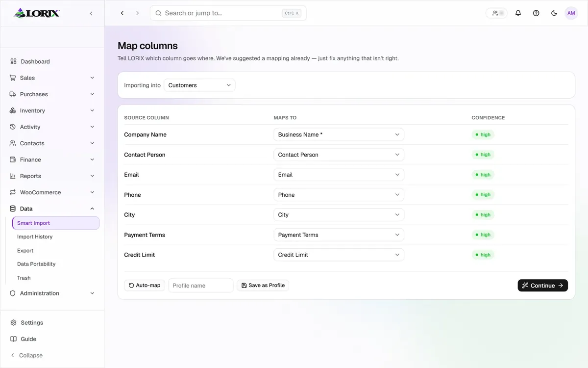Image resolution: width=588 pixels, height=368 pixels.
Task: Open Data Portability page
Action: [x=36, y=264]
